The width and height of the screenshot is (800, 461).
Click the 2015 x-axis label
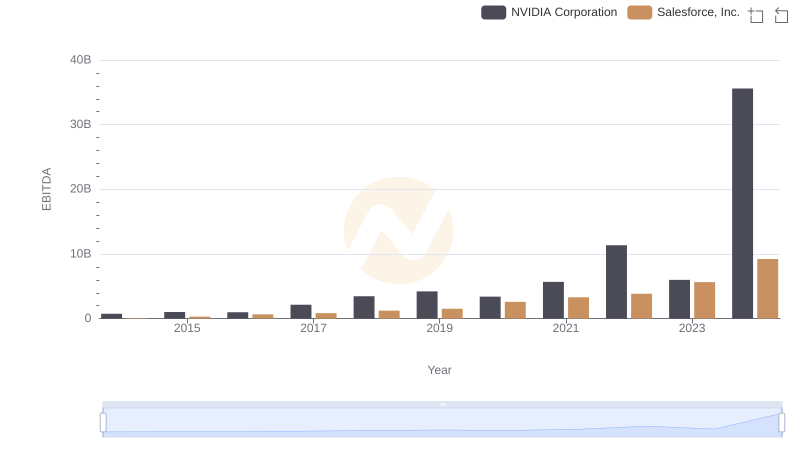pyautogui.click(x=187, y=328)
